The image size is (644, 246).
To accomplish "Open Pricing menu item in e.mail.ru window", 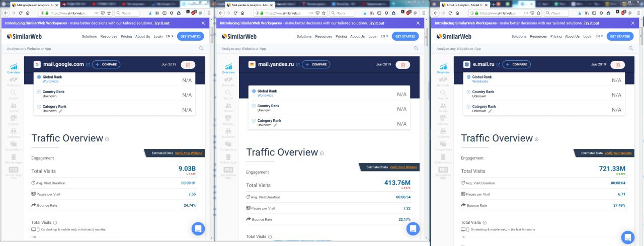I will coord(556,36).
